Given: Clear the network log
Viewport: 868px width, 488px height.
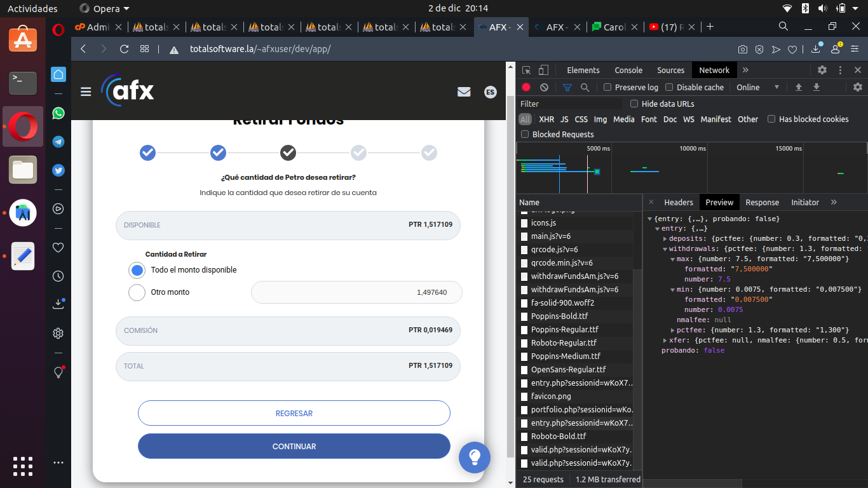Looking at the screenshot, I should [544, 87].
